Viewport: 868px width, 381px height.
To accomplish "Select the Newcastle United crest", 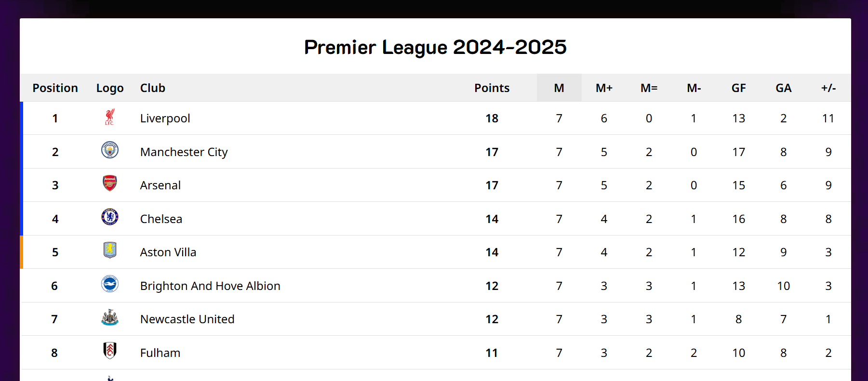I will pos(110,317).
